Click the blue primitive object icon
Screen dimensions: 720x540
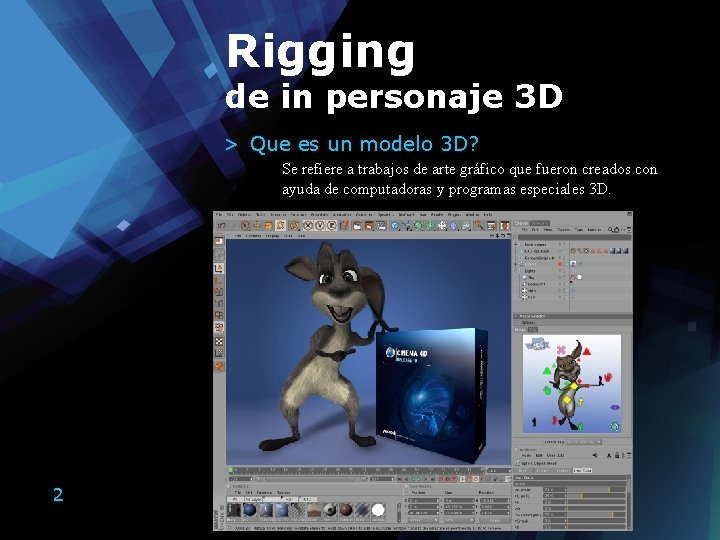pyautogui.click(x=395, y=225)
